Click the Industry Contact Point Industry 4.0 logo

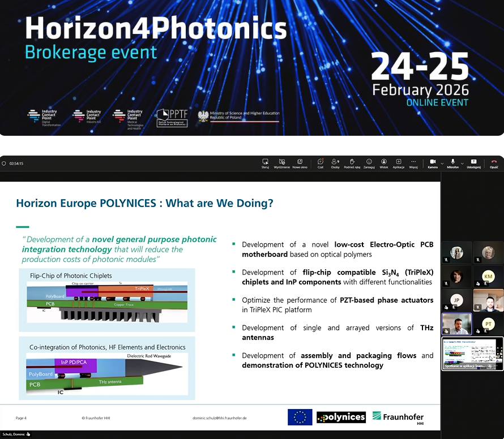click(x=87, y=116)
